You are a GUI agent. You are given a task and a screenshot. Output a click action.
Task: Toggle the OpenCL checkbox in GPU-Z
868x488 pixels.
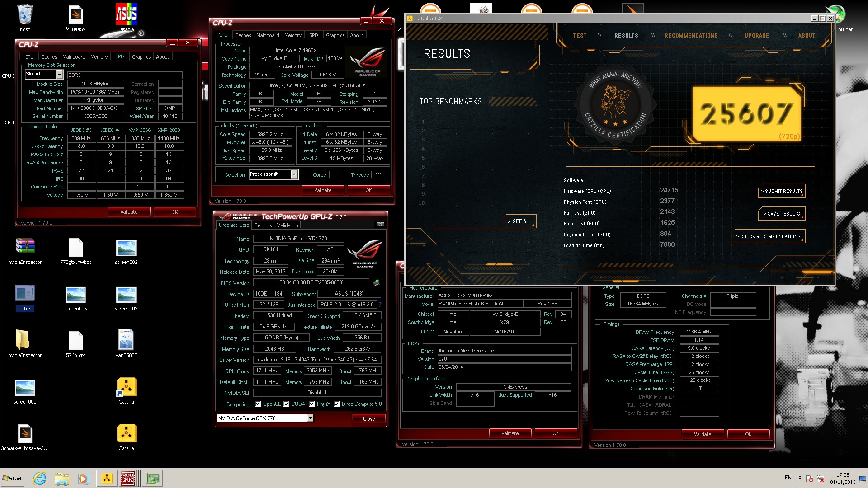(258, 404)
